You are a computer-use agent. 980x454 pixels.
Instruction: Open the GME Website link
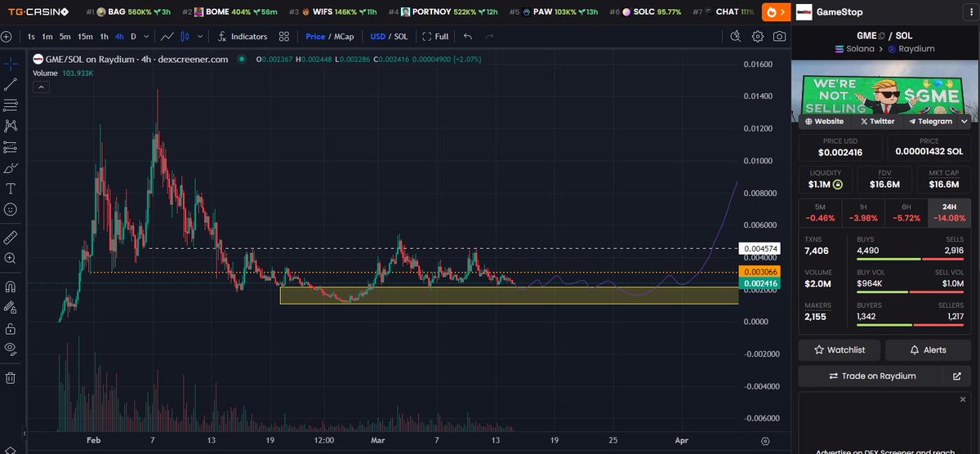point(824,121)
